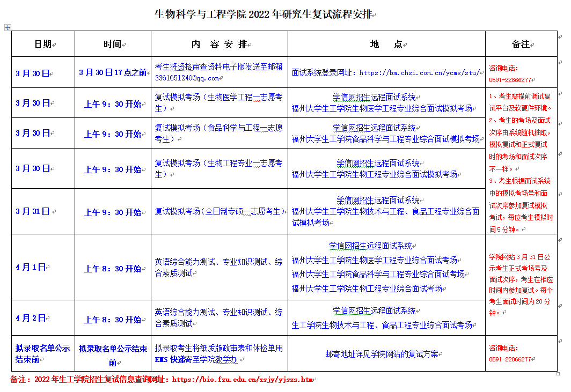Viewport: 571px width, 392px height.
Task: Select the 3月31日 date cell
Action: coord(33,211)
